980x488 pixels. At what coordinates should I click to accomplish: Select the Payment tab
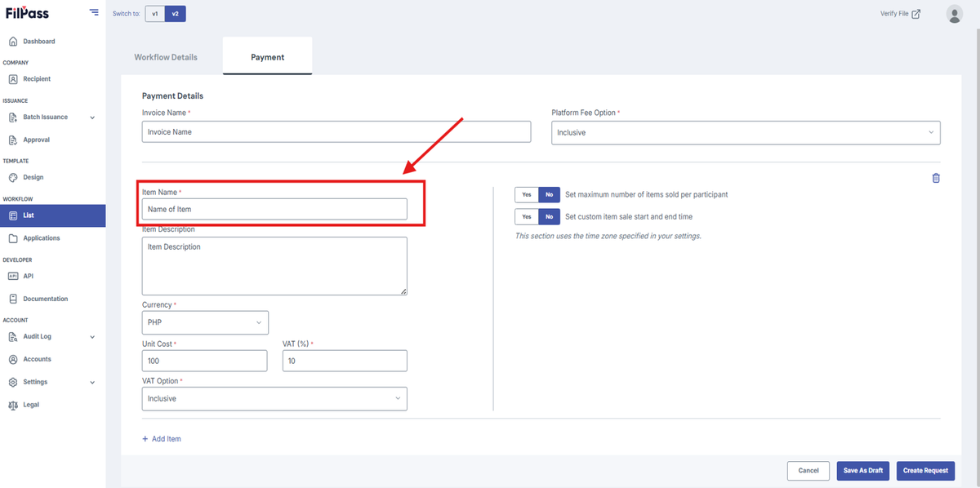tap(268, 57)
